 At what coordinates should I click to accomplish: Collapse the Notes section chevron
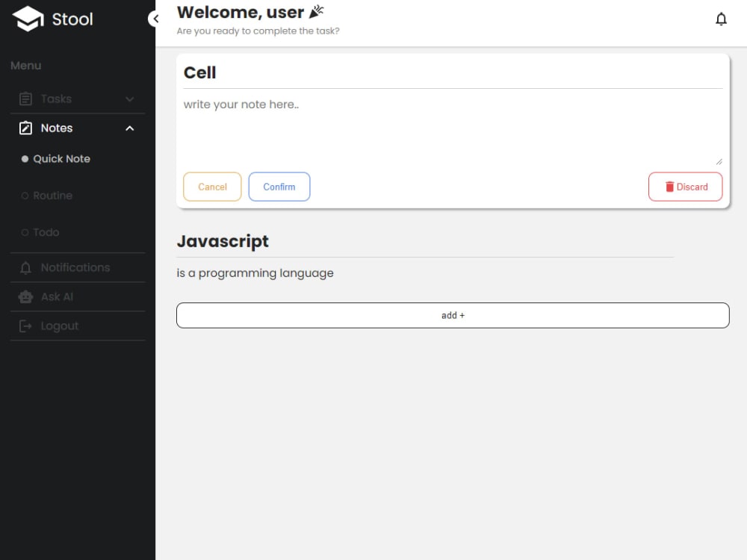click(x=129, y=128)
